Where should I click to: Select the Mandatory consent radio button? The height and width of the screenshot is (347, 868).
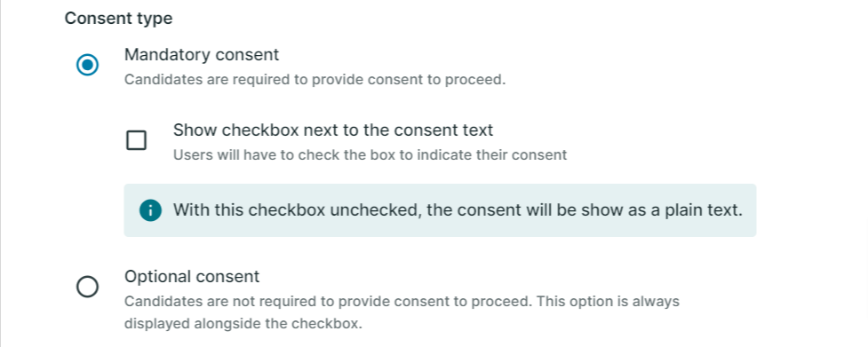(x=87, y=65)
